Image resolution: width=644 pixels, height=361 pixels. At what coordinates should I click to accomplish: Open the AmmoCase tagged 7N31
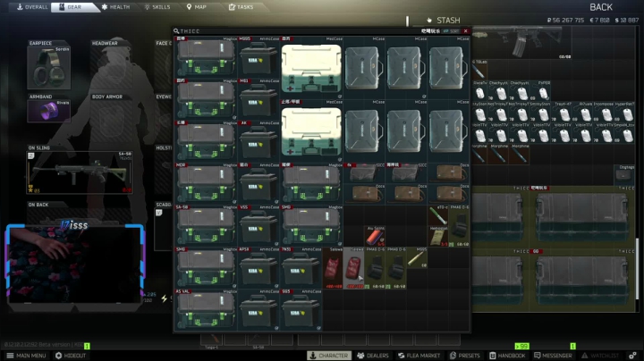(x=301, y=267)
